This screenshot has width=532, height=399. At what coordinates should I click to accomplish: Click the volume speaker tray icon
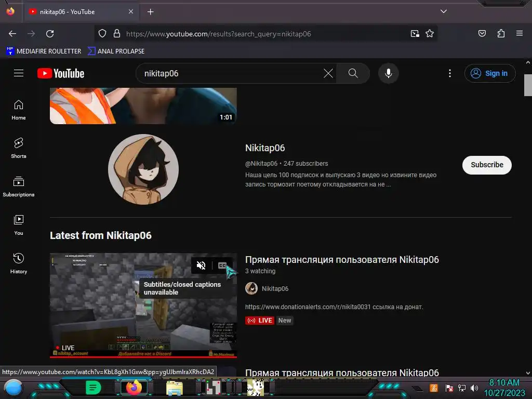point(474,388)
